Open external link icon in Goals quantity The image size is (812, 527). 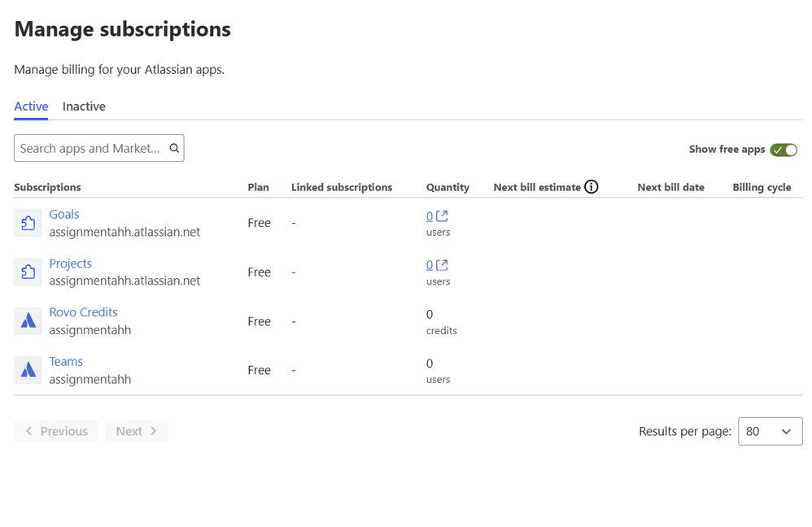442,216
